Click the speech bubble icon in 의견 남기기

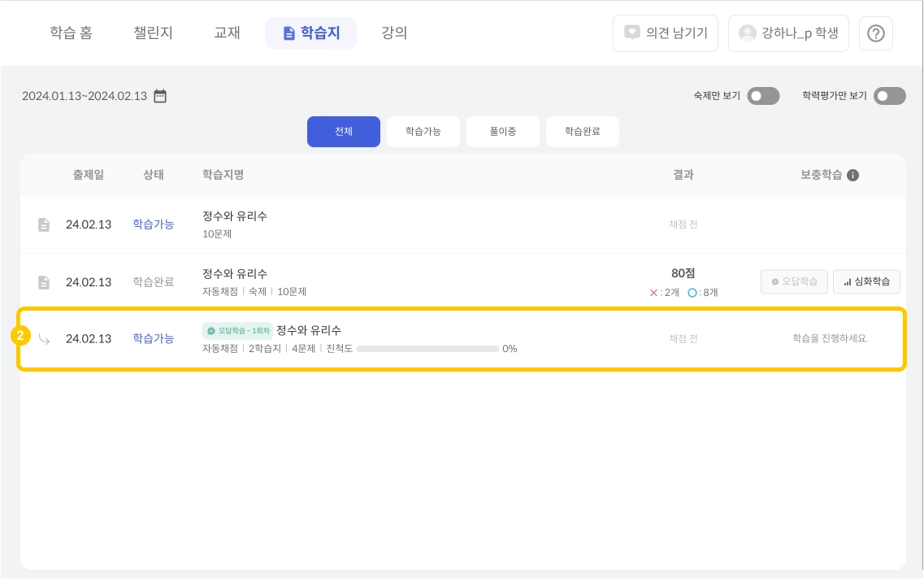tap(632, 33)
